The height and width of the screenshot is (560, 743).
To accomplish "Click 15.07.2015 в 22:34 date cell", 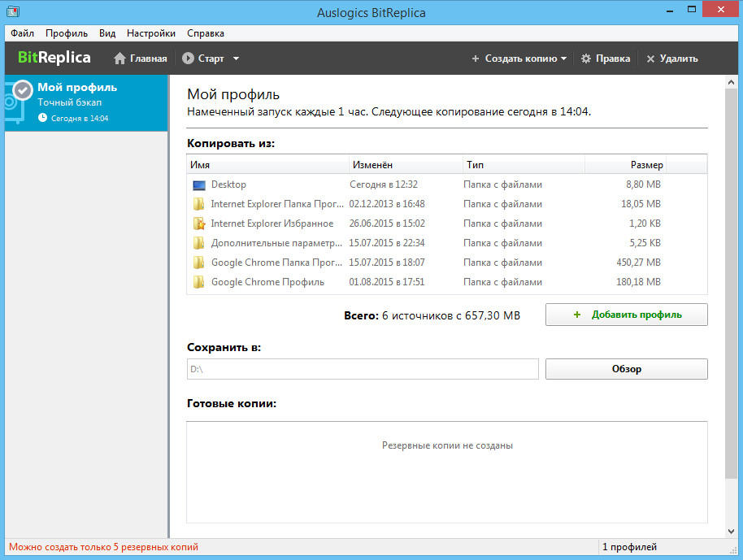I will [x=387, y=242].
